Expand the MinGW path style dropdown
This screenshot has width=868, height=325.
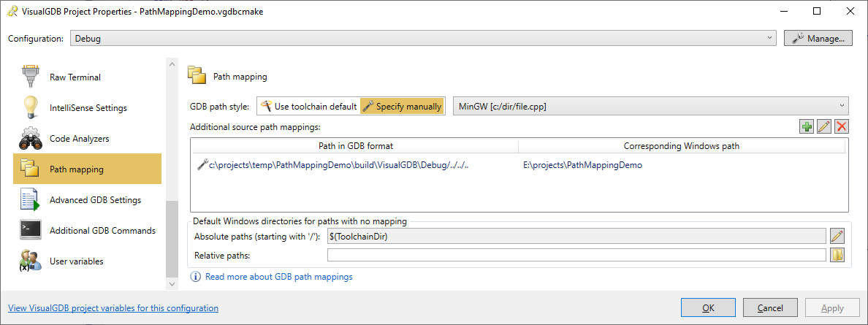(651, 107)
